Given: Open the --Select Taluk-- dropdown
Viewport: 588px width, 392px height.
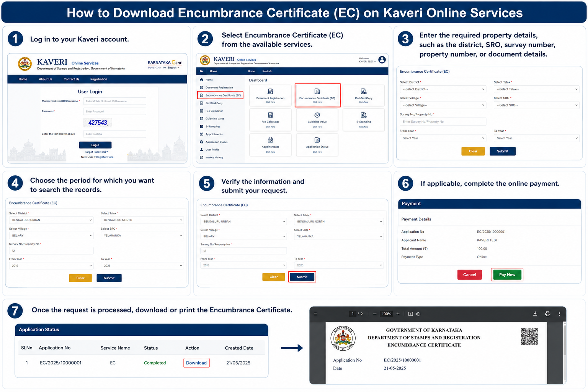Looking at the screenshot, I should (537, 89).
